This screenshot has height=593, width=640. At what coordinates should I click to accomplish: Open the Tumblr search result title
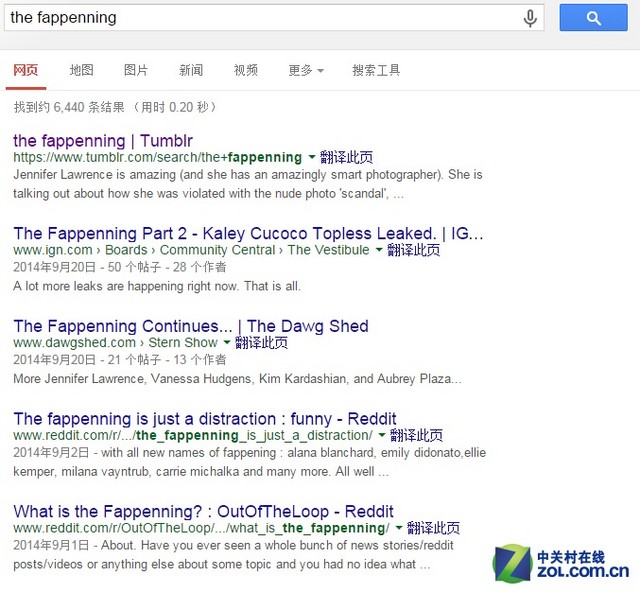pos(103,140)
